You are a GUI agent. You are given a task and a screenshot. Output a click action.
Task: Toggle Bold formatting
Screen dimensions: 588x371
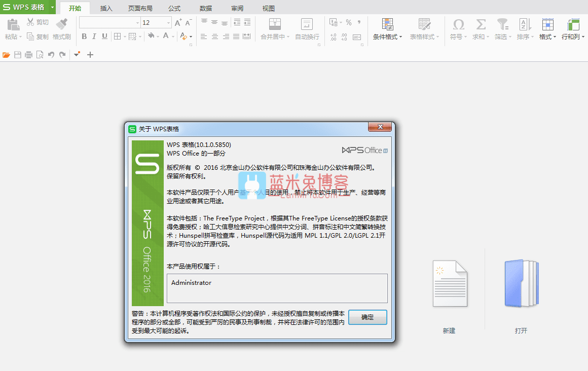(84, 36)
